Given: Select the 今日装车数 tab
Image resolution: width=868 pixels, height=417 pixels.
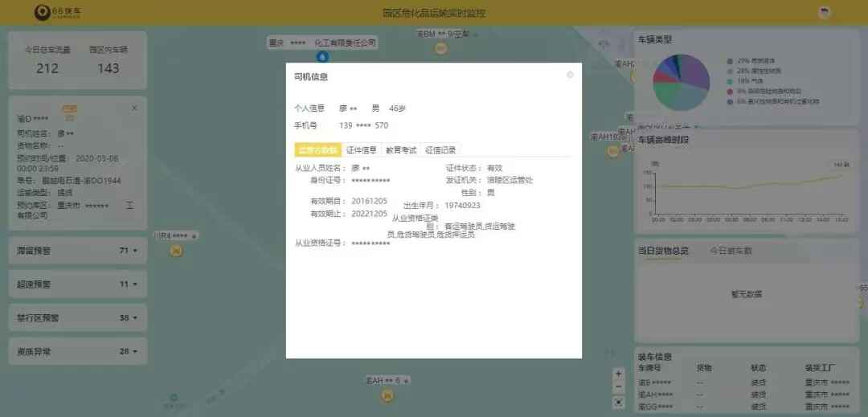Looking at the screenshot, I should [730, 251].
